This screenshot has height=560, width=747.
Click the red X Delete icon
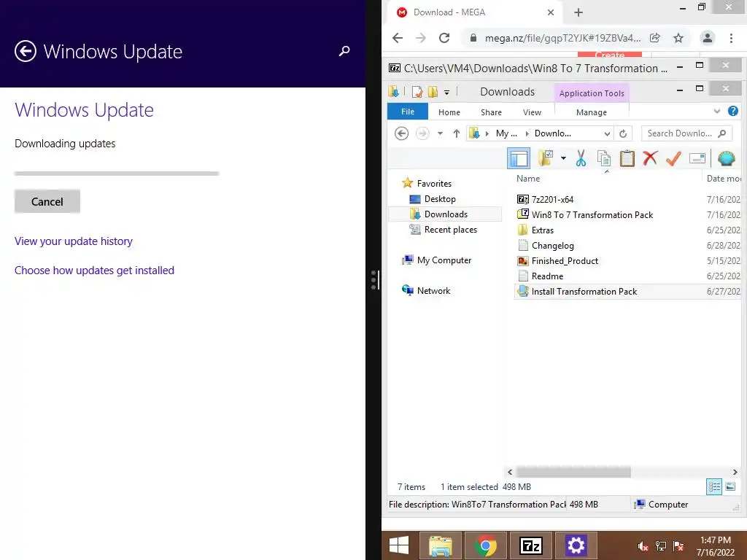click(x=650, y=158)
